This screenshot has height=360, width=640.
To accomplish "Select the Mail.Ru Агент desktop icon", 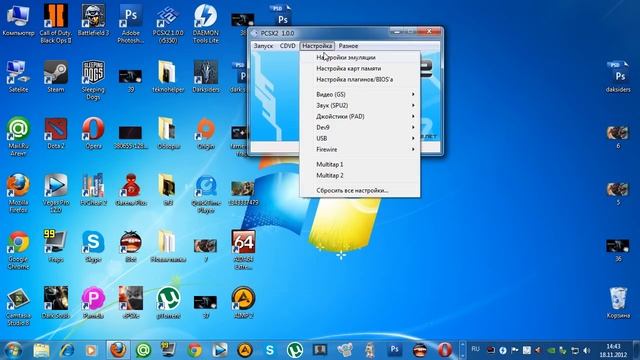I will pos(18,136).
